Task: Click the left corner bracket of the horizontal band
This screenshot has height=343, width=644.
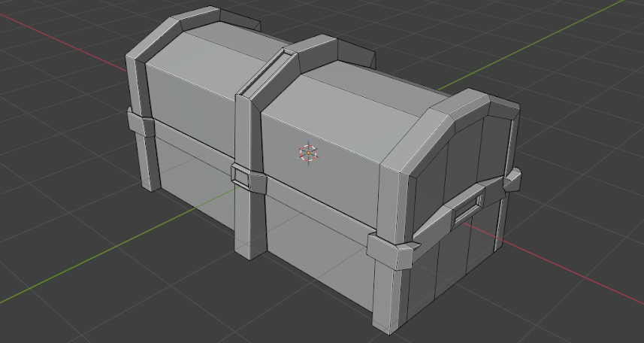Action: [x=140, y=124]
